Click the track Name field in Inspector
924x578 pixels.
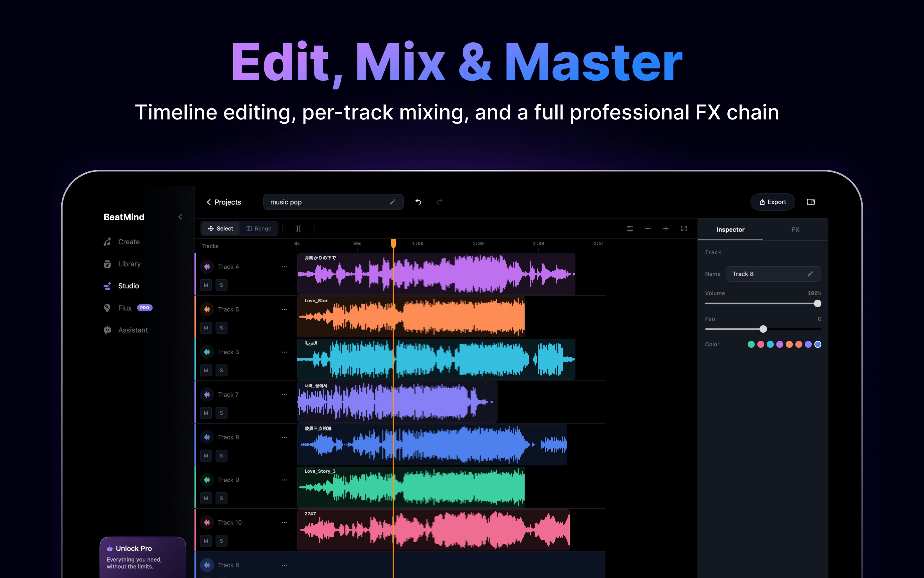[773, 274]
